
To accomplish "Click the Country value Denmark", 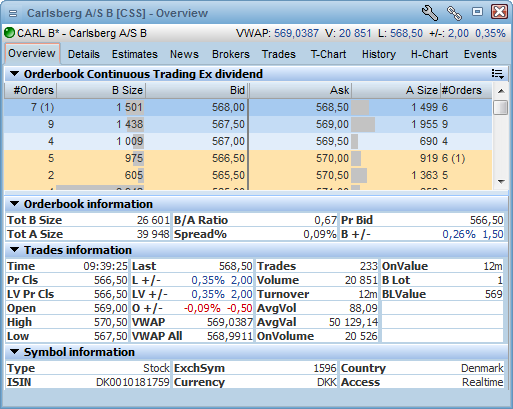I will 482,368.
